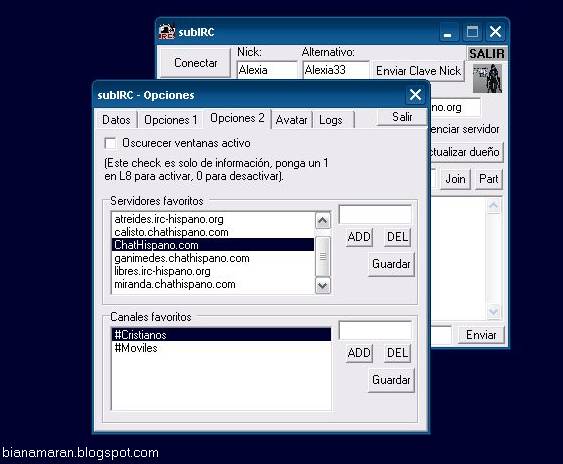Click Guardar in Canales favoritos
The width and height of the screenshot is (563, 464).
click(x=391, y=380)
